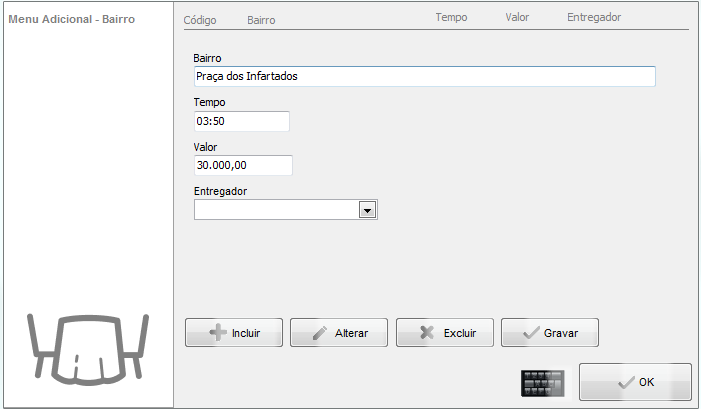Expand the Entregador dropdown arrow
The image size is (701, 409).
pyautogui.click(x=367, y=210)
